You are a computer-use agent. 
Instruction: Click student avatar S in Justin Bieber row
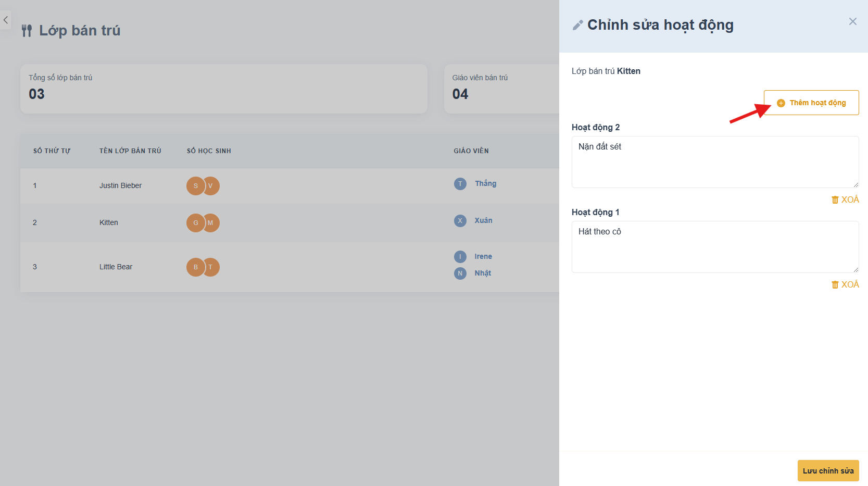point(195,186)
